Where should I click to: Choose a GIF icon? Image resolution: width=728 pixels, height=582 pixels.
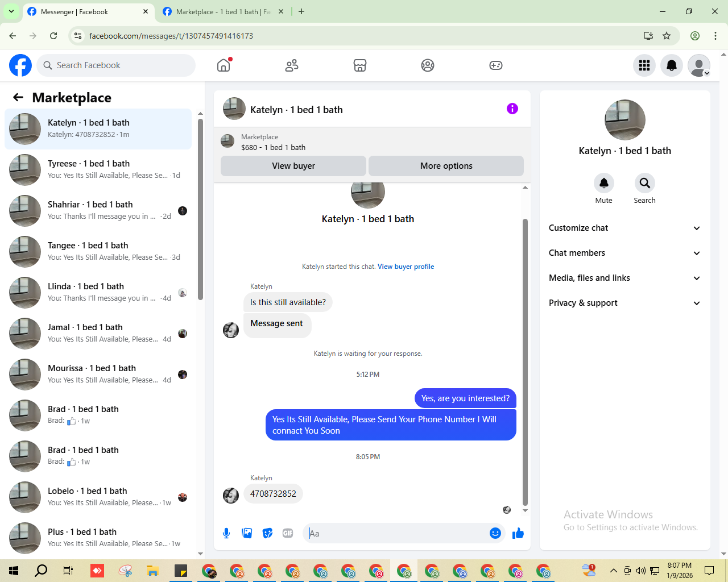pos(288,533)
